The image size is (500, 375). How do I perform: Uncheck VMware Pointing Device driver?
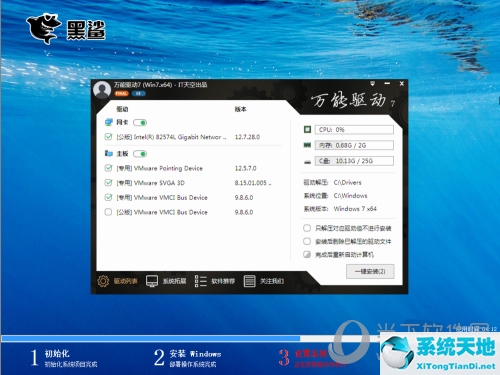pos(108,168)
